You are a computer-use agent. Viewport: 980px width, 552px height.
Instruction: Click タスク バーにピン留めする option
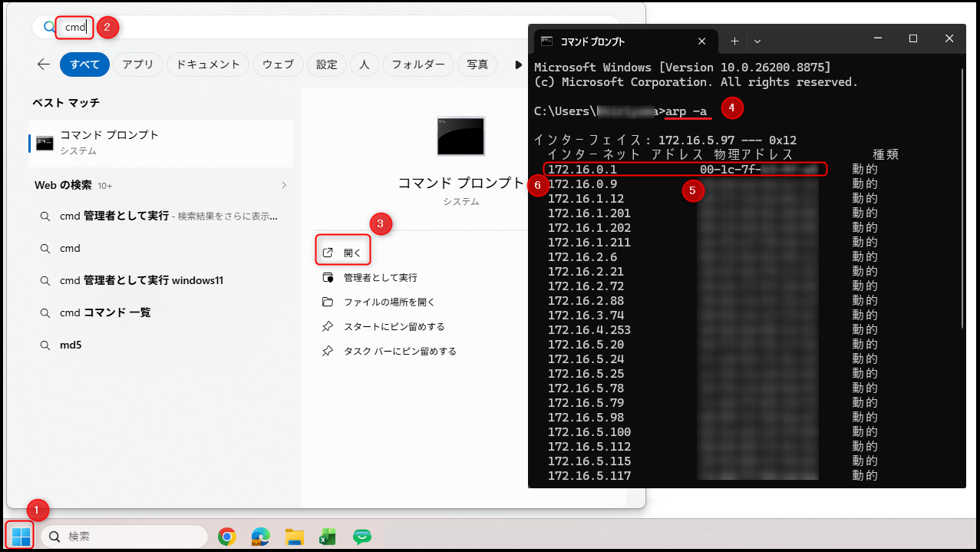(390, 351)
